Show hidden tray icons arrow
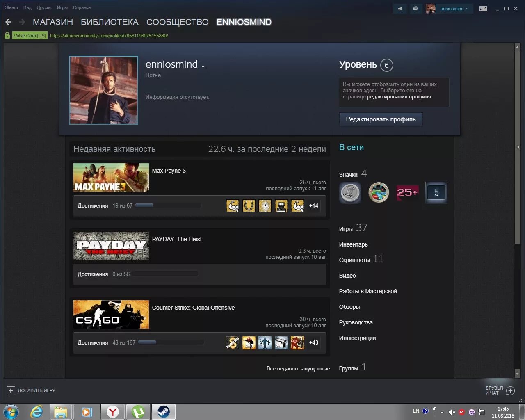Image resolution: width=525 pixels, height=420 pixels. pos(442,412)
